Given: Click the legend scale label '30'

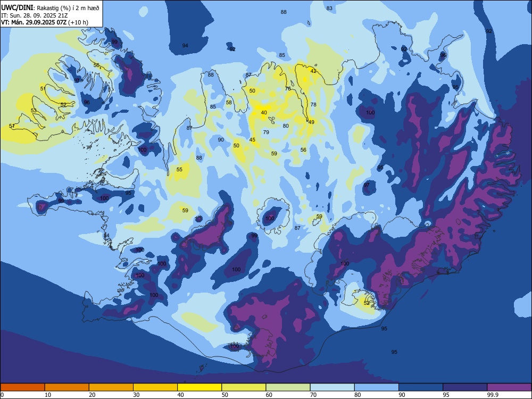Looking at the screenshot, I should pyautogui.click(x=136, y=395).
